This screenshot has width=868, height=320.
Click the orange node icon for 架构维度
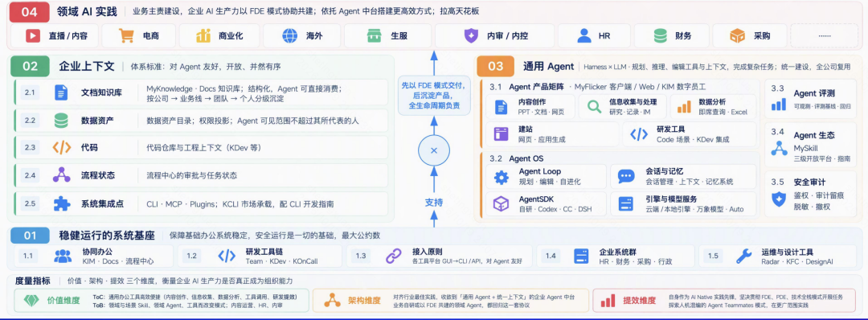(x=332, y=301)
